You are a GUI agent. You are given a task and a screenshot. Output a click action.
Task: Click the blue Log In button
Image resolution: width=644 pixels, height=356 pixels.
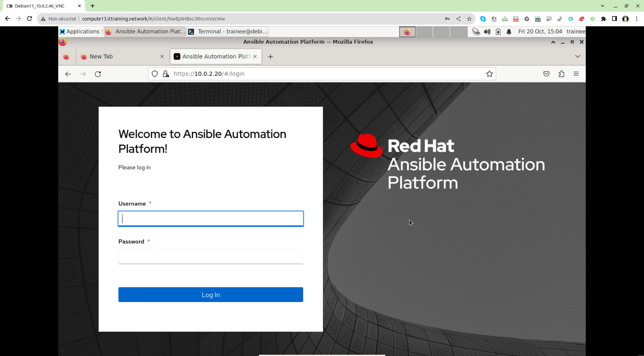211,295
